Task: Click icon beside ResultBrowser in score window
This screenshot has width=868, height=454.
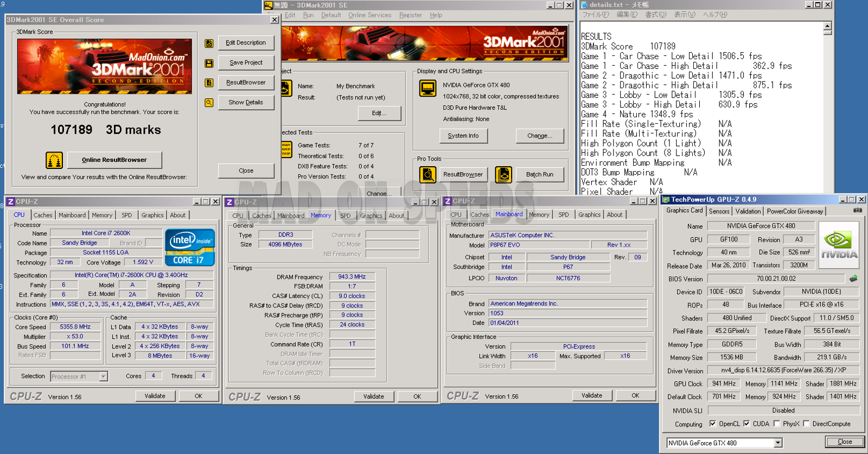Action: pos(209,83)
